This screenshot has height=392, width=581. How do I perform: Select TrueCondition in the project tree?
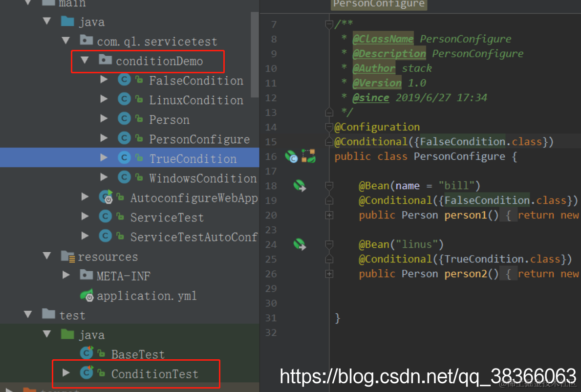point(193,159)
